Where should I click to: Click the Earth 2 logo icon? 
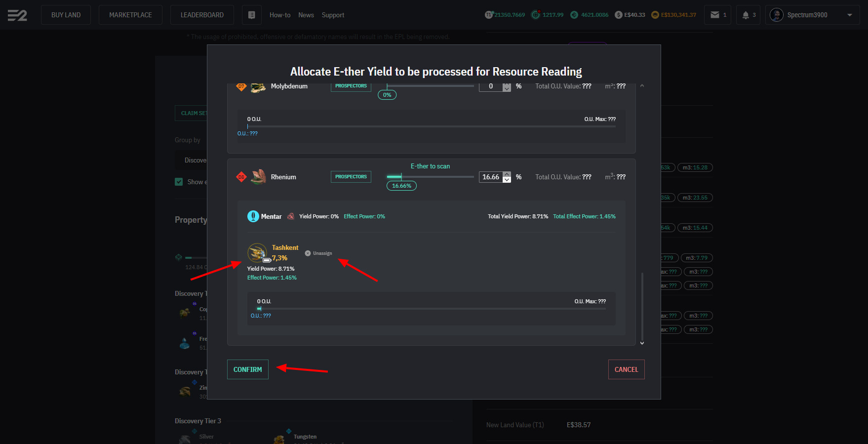coord(17,15)
